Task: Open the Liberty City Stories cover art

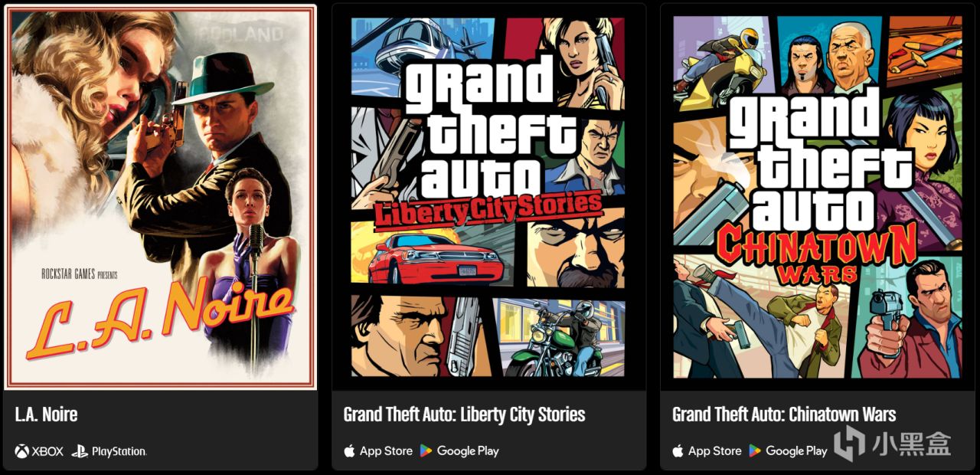Action: click(488, 197)
